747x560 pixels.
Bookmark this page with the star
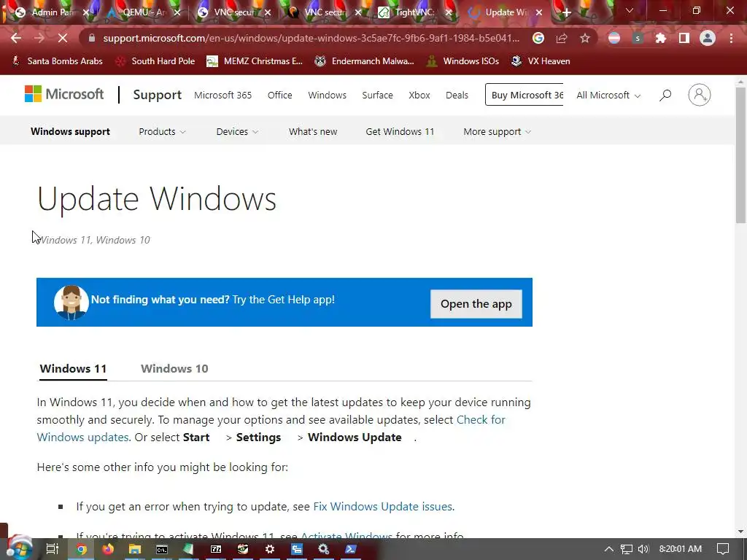(x=585, y=38)
